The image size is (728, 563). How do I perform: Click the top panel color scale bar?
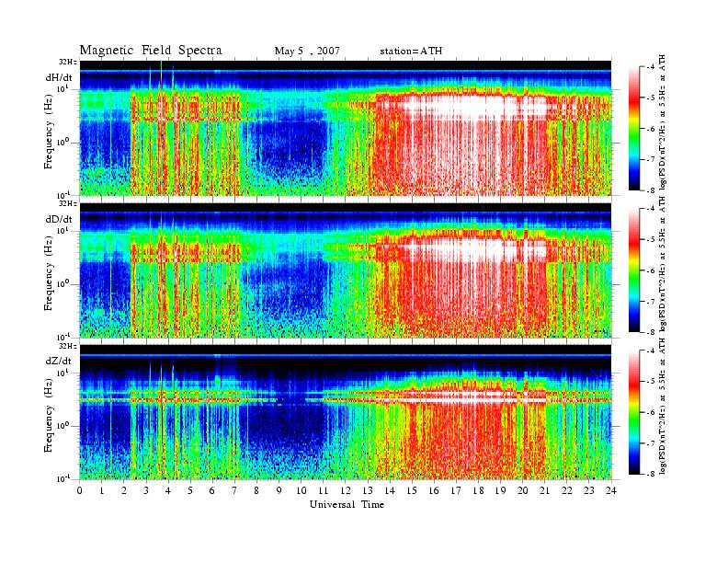pos(634,128)
